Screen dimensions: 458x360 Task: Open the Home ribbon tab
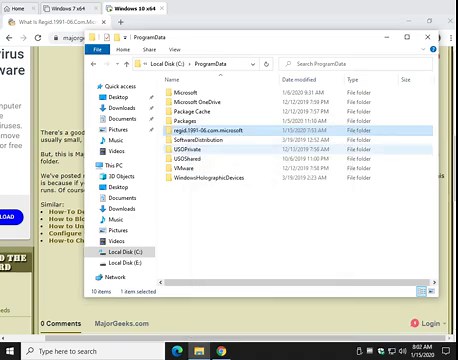pyautogui.click(x=123, y=49)
